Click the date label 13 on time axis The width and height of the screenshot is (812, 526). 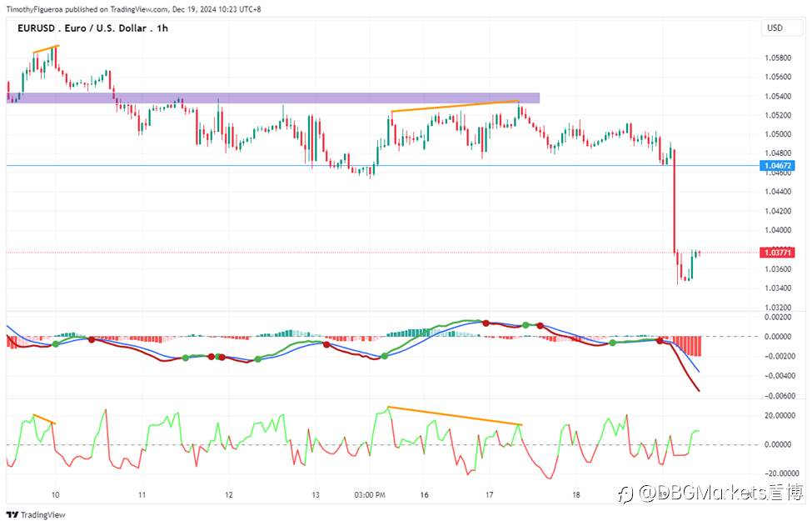pyautogui.click(x=316, y=495)
